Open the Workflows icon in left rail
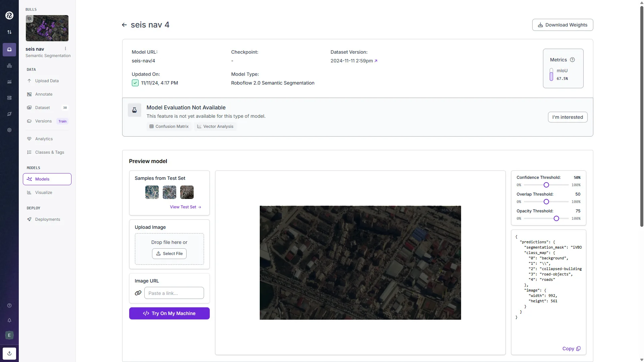 [9, 66]
